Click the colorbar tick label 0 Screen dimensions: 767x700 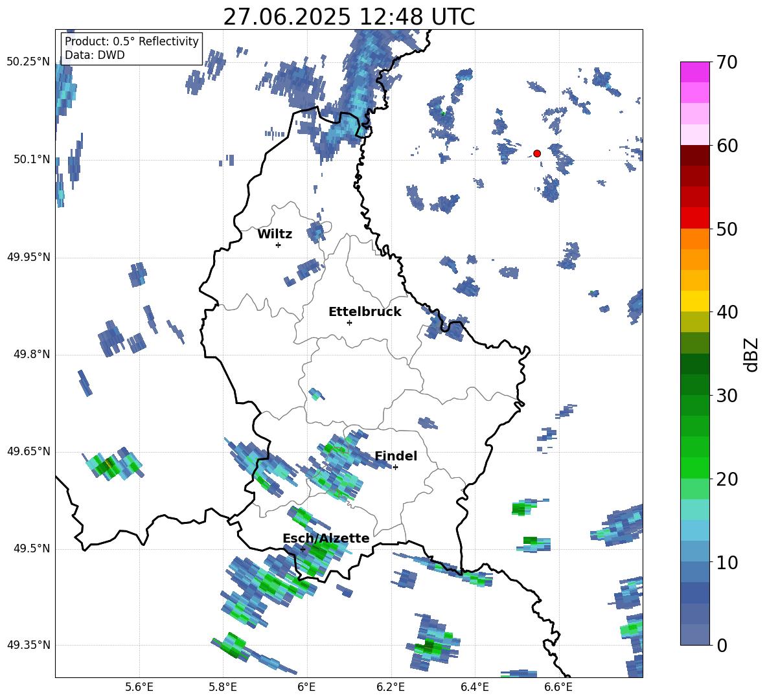(722, 645)
